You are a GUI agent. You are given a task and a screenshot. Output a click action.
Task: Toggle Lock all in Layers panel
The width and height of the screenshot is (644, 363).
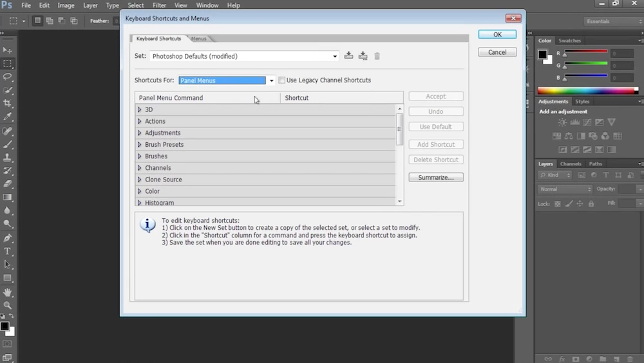[591, 203]
